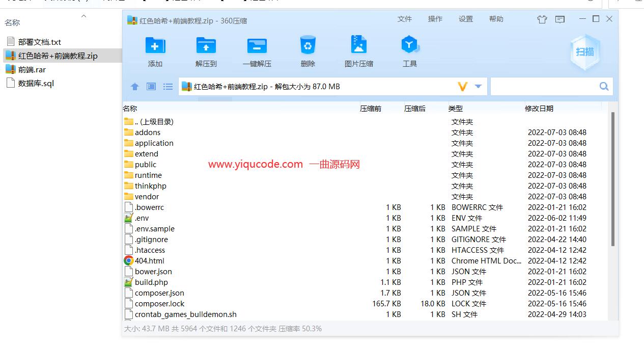The width and height of the screenshot is (644, 343).
Task: Click the sort chevron above Explorer 名称 column
Action: click(84, 16)
